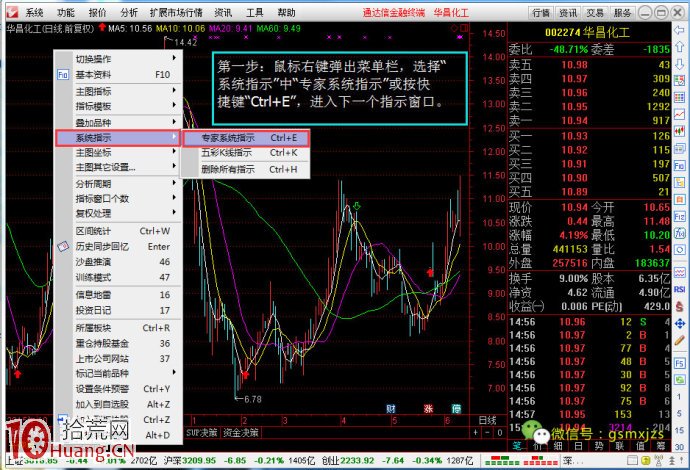This screenshot has width=690, height=470.
Task: Open the colored grid quote list icon
Action: (x=679, y=97)
